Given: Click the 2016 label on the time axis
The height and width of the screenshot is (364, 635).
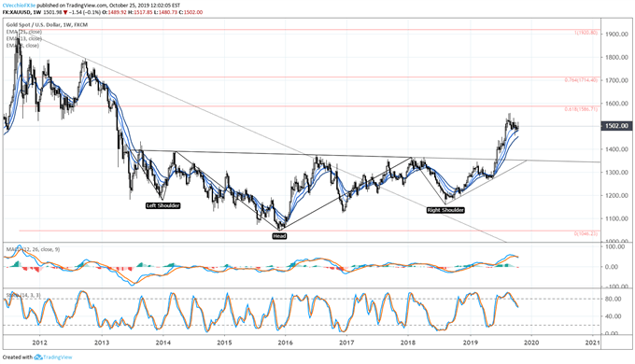Looking at the screenshot, I should click(x=286, y=343).
